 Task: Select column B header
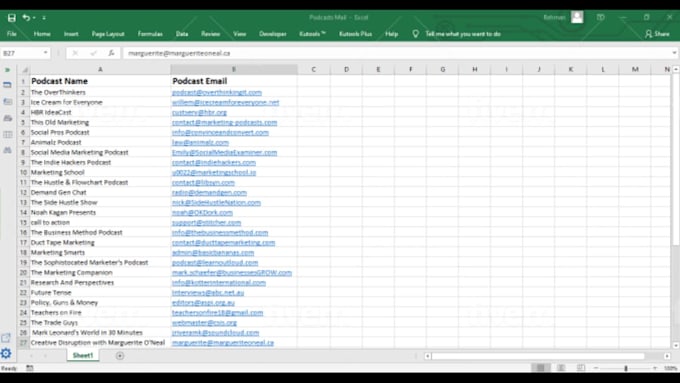coord(234,69)
